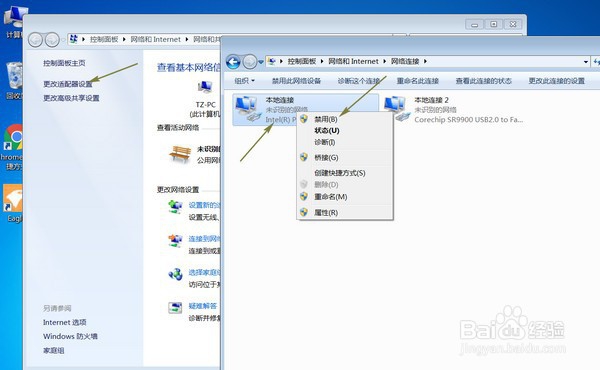Click Forward arrow in the 网络连接 window

click(x=250, y=62)
